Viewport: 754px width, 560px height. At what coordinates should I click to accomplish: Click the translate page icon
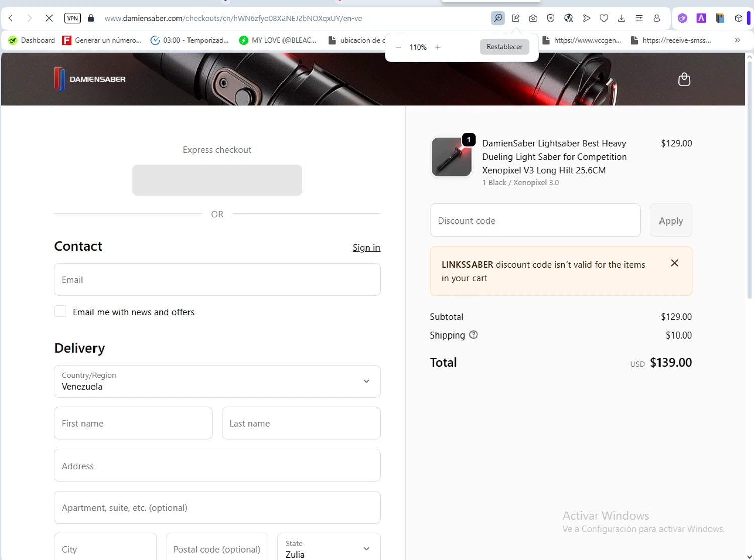point(569,18)
